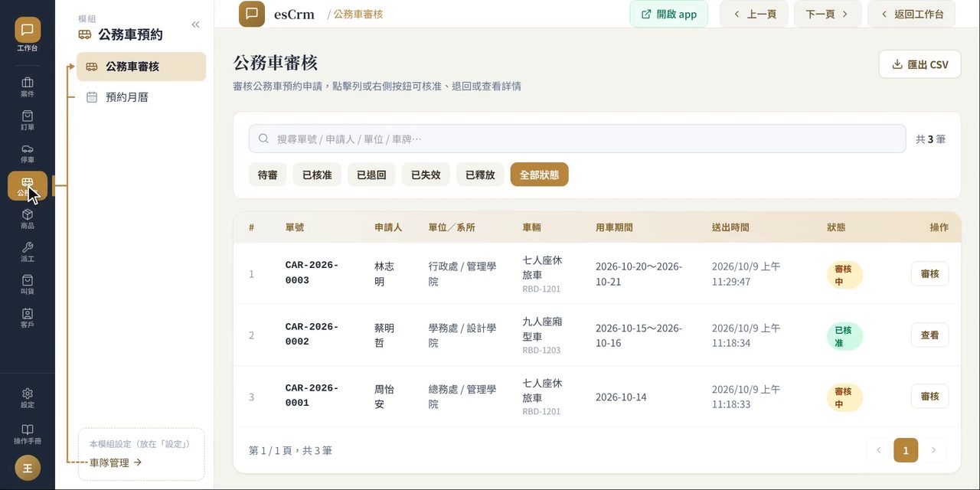
Task: Filter by 已退回 status
Action: 371,175
